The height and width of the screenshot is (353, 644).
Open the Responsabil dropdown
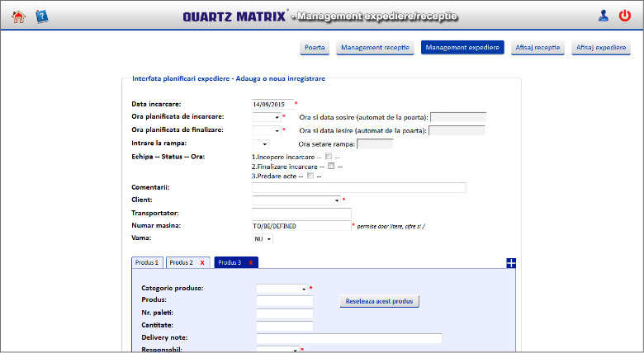pyautogui.click(x=277, y=350)
